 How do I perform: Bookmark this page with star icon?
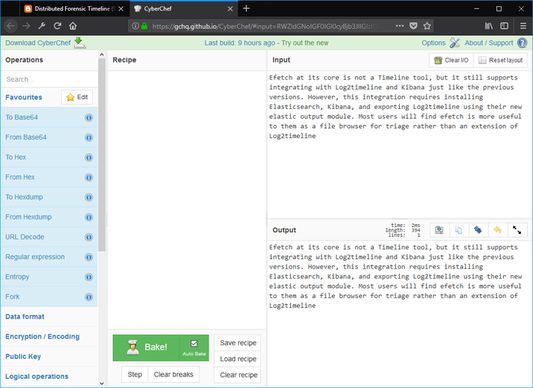pyautogui.click(x=427, y=26)
